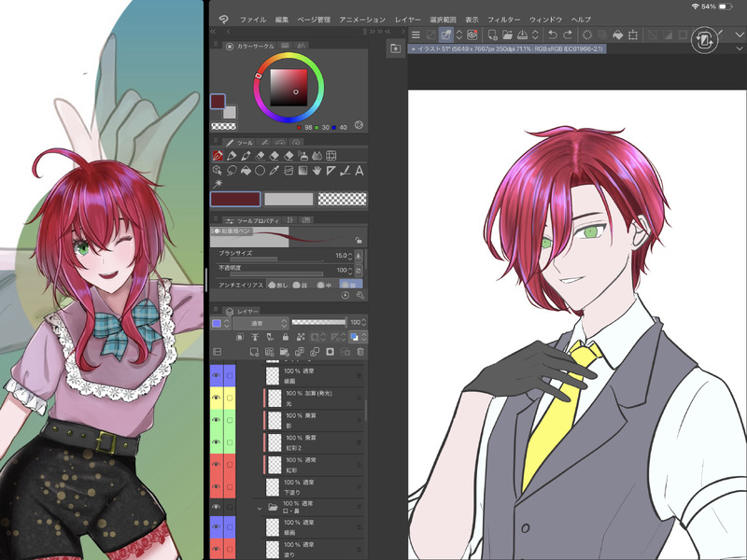Open the ヘルプ menu
This screenshot has height=560, width=747.
coord(581,20)
